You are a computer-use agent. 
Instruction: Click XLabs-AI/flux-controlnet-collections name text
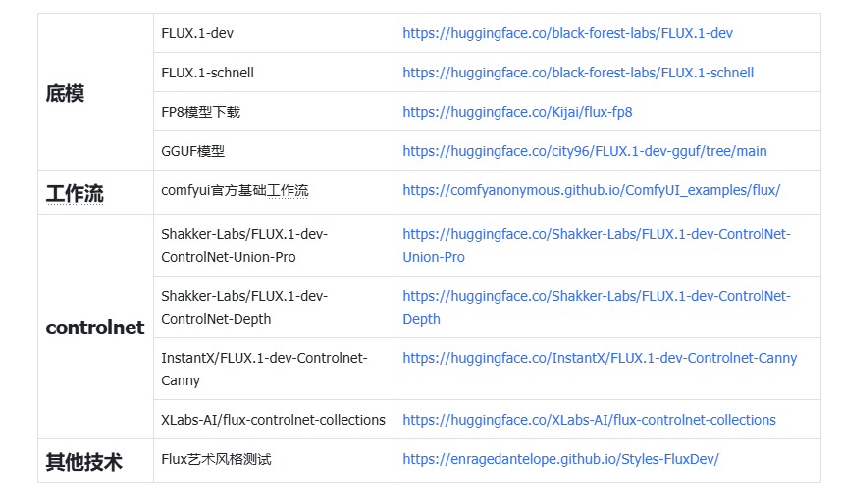click(x=273, y=420)
